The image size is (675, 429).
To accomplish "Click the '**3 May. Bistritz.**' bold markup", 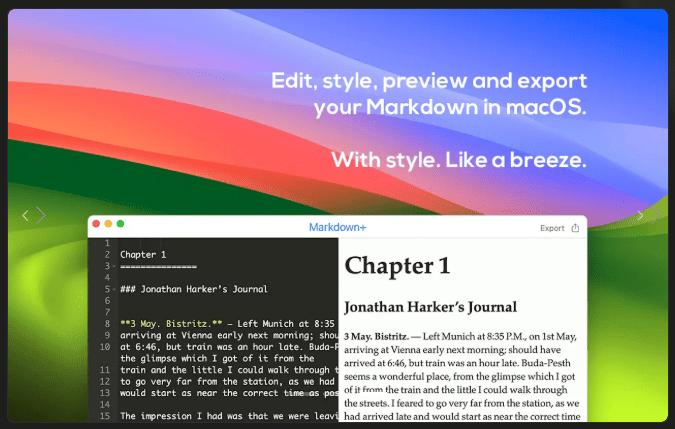I will (171, 324).
